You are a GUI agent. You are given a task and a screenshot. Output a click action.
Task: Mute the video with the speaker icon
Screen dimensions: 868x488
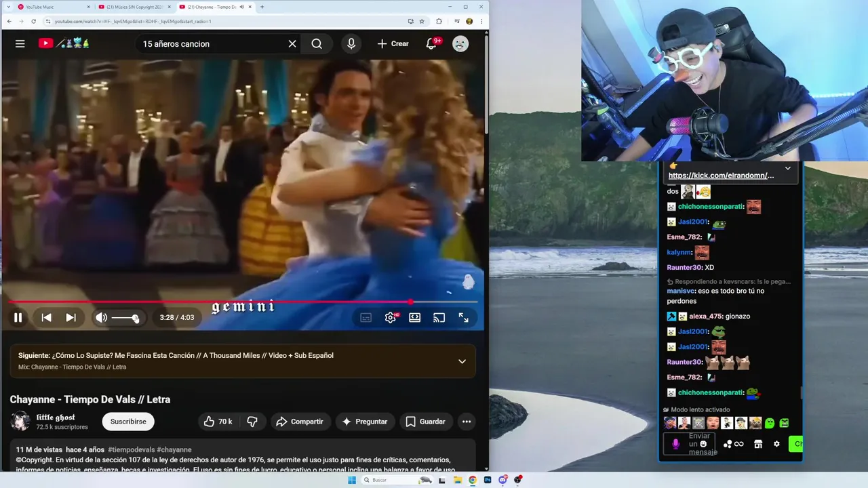101,317
